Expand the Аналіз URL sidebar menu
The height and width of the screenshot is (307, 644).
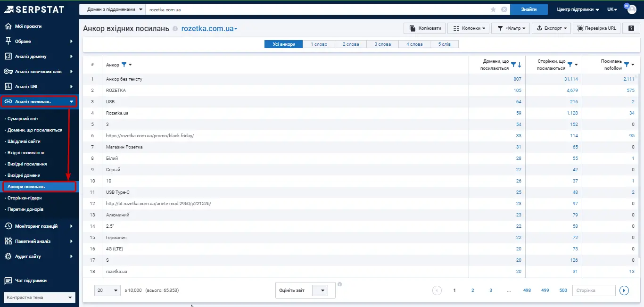click(40, 87)
